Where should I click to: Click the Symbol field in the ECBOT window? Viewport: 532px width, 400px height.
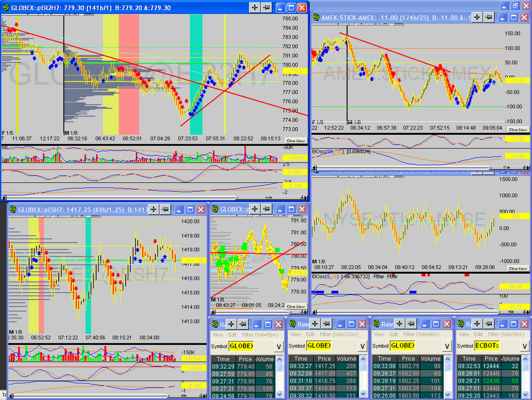click(x=487, y=346)
